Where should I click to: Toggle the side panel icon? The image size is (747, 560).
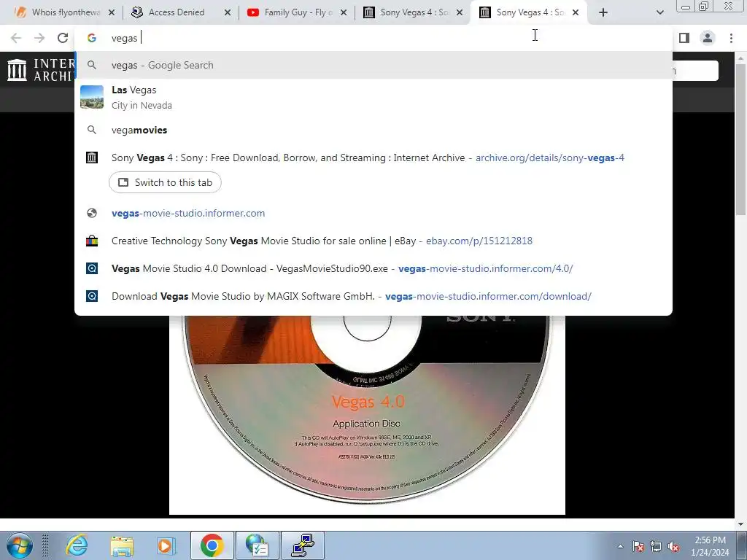coord(684,38)
